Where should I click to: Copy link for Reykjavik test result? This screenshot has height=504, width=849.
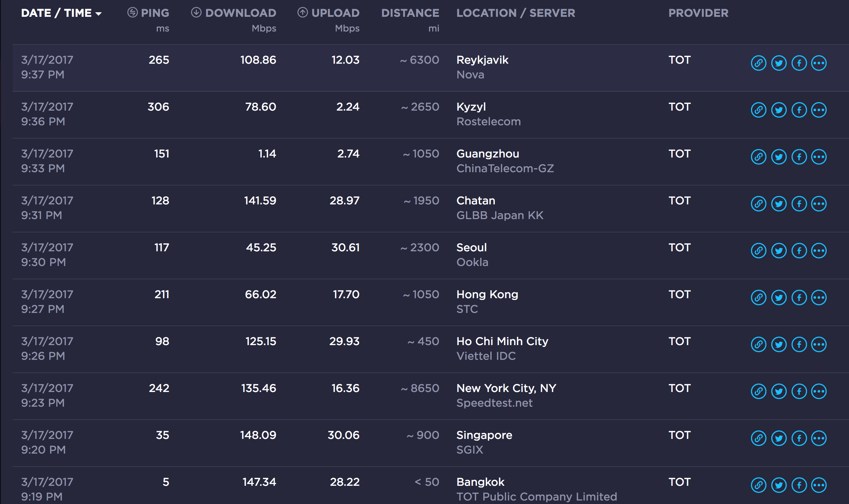[x=758, y=63]
